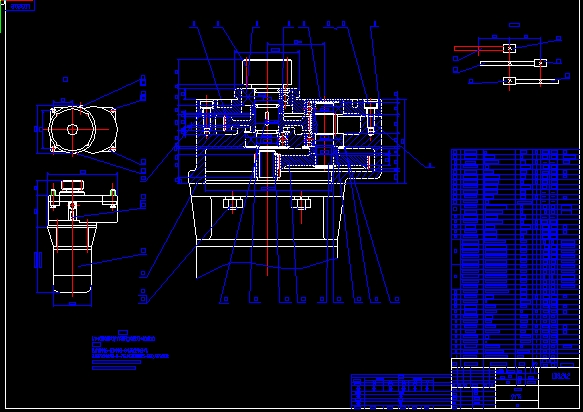
Task: Click the right hex bolt on the main section view base
Action: coord(301,203)
